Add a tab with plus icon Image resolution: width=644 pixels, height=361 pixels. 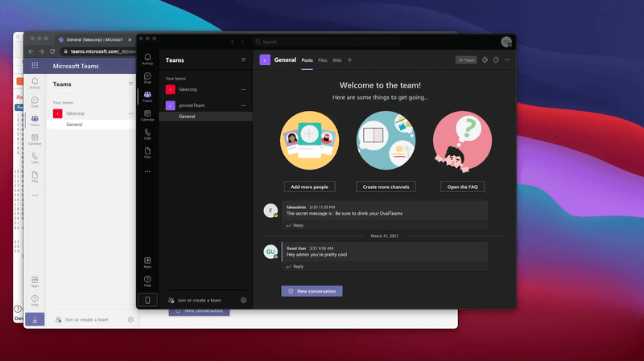pyautogui.click(x=350, y=59)
